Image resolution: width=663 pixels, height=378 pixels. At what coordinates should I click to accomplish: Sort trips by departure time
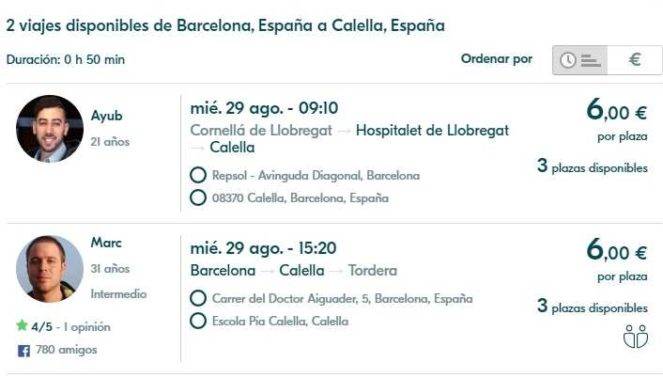coord(580,60)
